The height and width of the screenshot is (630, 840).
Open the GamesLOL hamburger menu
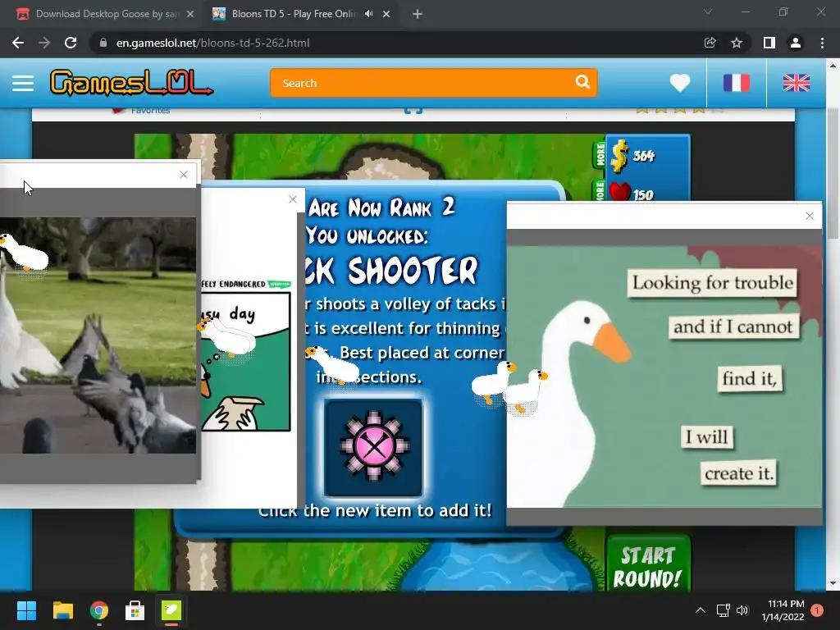point(23,83)
